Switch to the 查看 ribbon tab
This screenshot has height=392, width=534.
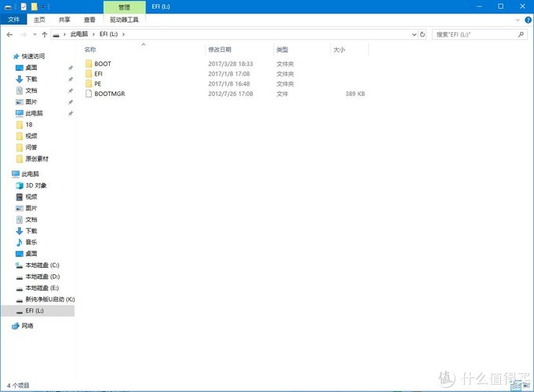pyautogui.click(x=90, y=20)
